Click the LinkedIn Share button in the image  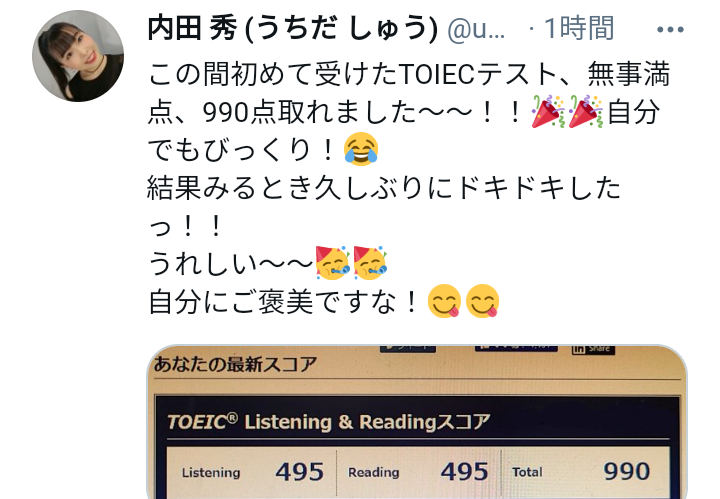click(593, 349)
